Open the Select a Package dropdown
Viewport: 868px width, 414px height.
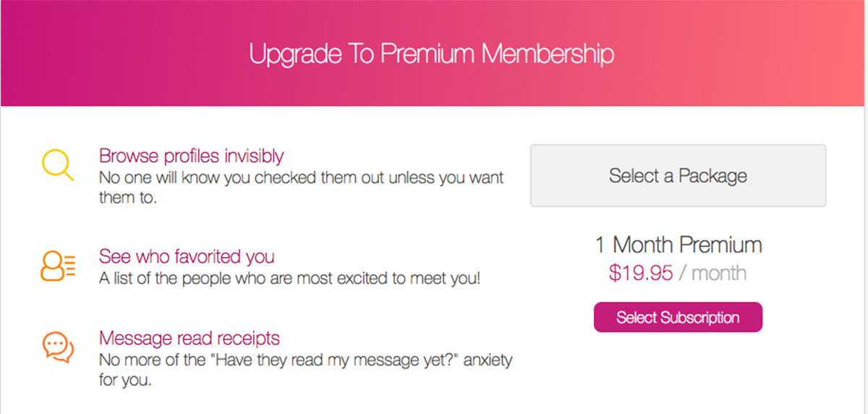click(678, 176)
